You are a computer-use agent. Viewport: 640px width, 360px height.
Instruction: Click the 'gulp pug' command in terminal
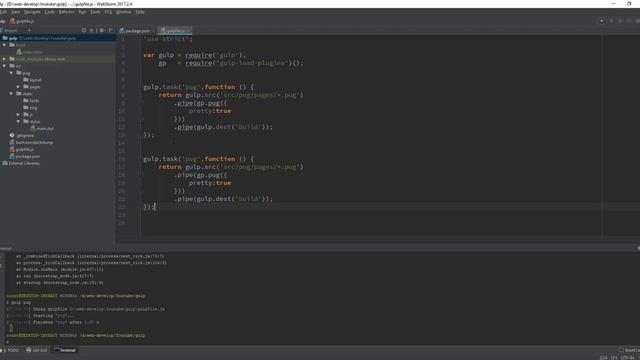tap(21, 302)
